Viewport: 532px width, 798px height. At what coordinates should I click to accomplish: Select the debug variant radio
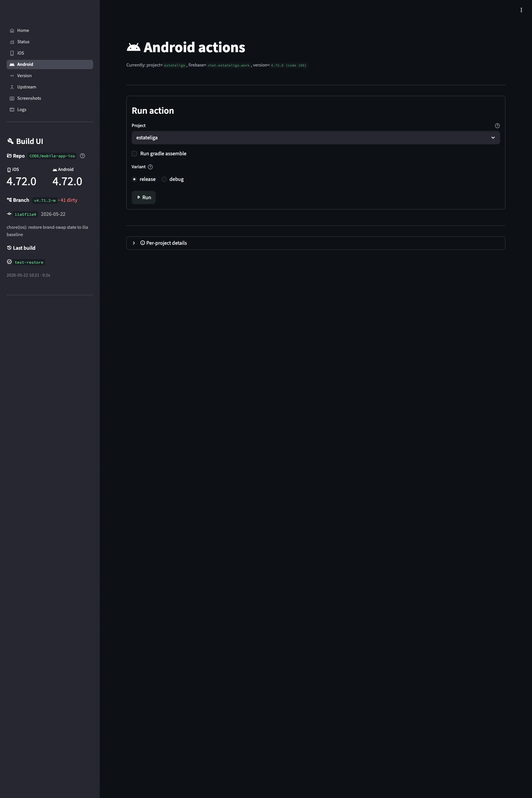pyautogui.click(x=164, y=179)
